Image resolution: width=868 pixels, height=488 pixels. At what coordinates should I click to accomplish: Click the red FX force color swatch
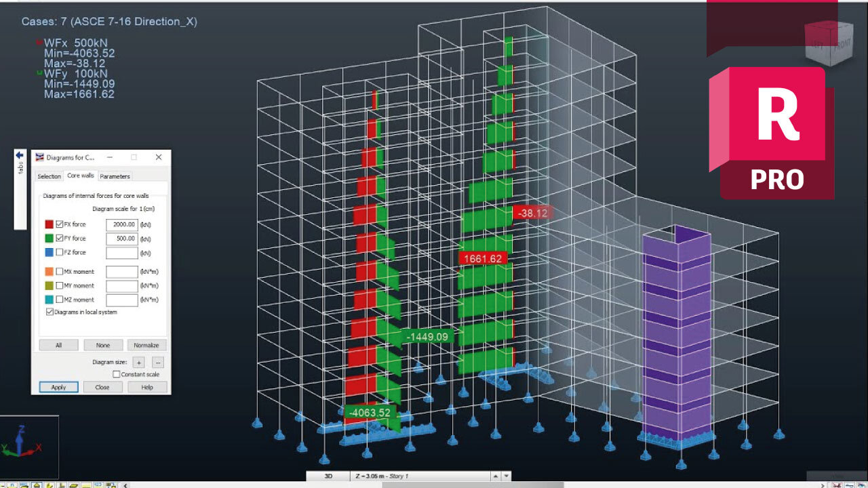coord(48,224)
